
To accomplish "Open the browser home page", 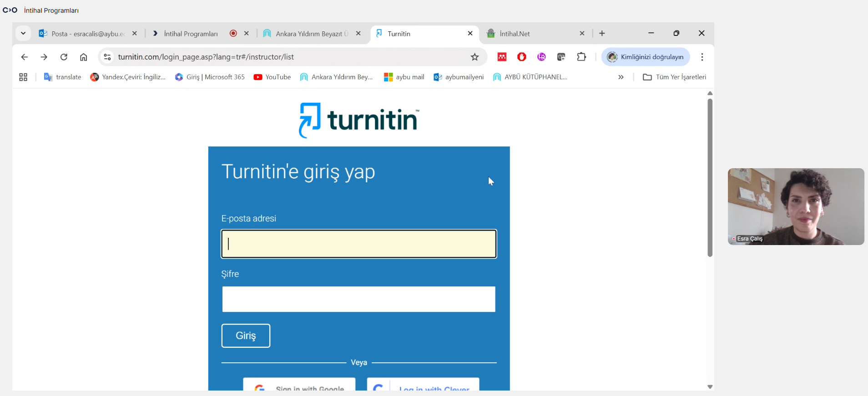I will pyautogui.click(x=83, y=57).
